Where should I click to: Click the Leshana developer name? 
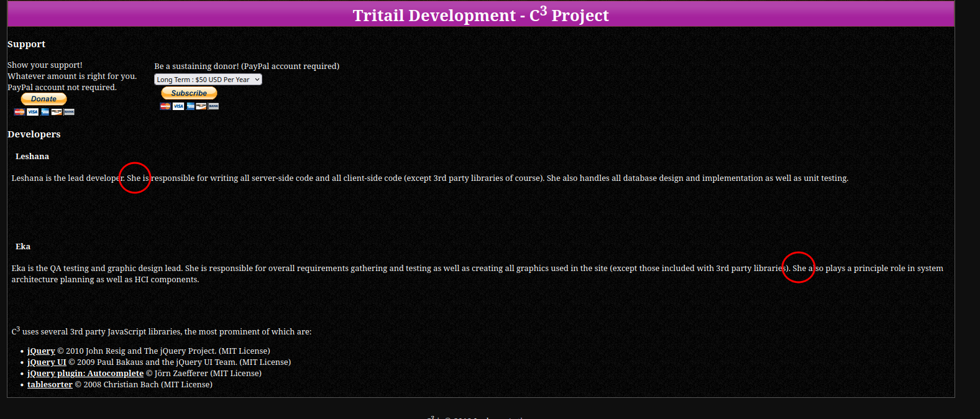(32, 157)
